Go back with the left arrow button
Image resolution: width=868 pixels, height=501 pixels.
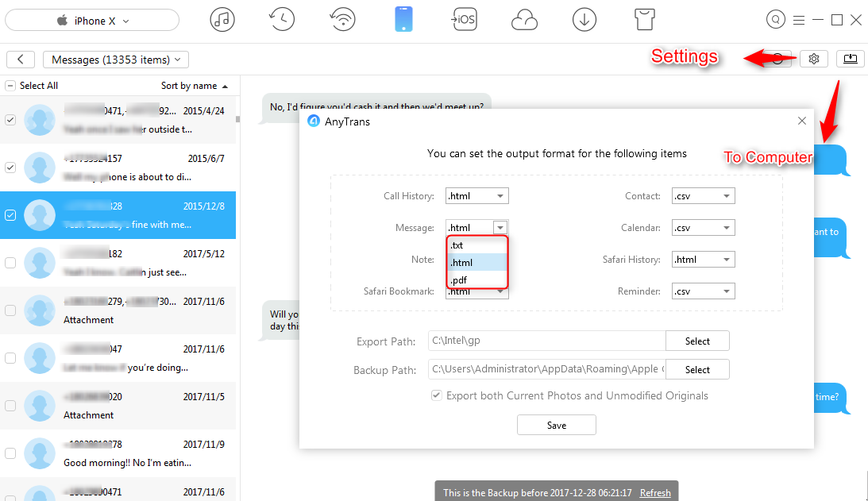pos(21,60)
